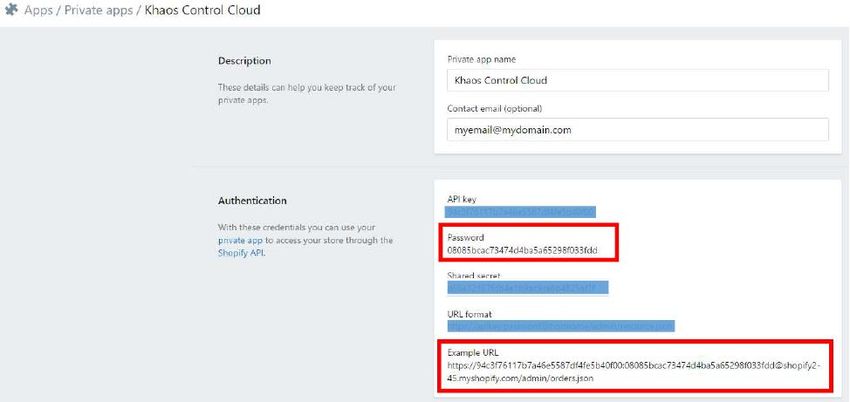Go back to Private apps breadcrumb
Image resolution: width=850 pixels, height=402 pixels.
(x=99, y=10)
